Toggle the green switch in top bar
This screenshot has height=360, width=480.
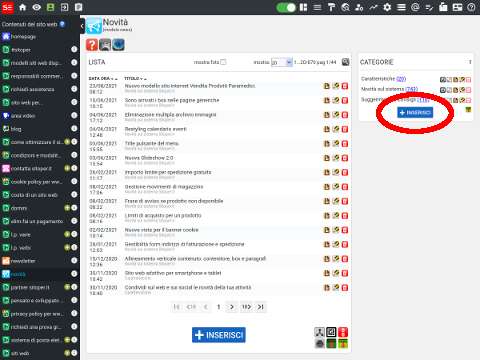pyautogui.click(x=286, y=7)
